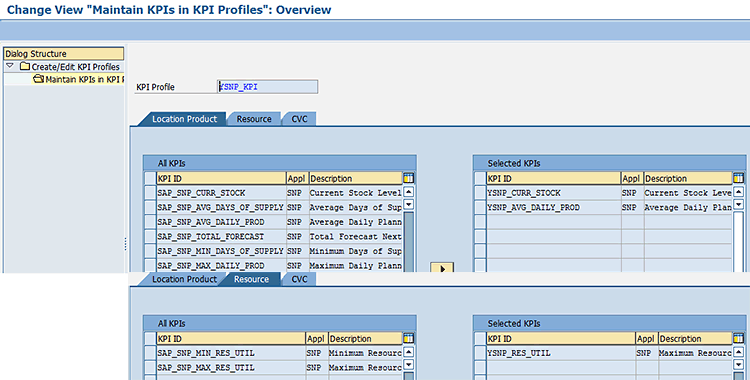Image resolution: width=750 pixels, height=380 pixels.
Task: Click the KPI Profile input field
Action: [267, 87]
